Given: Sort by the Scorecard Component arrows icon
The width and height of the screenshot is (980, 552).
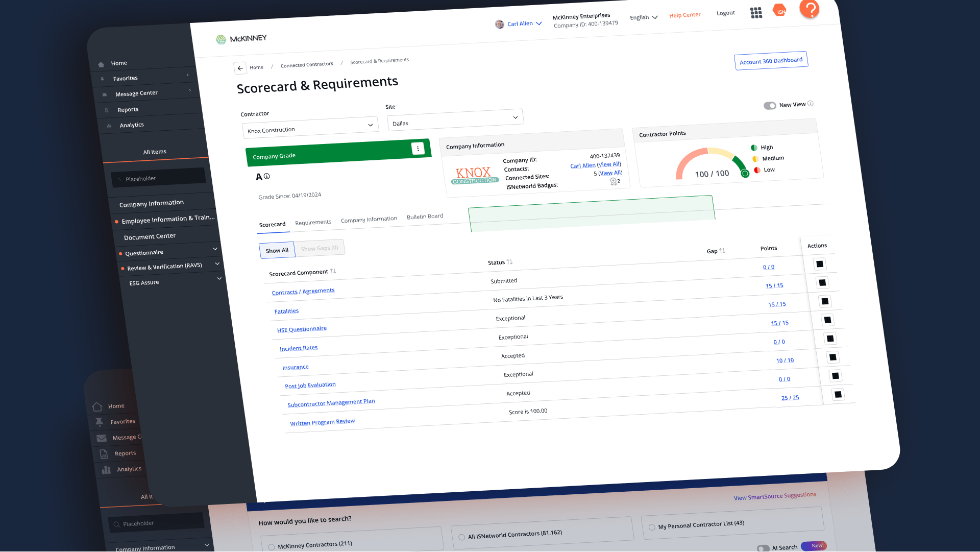Looking at the screenshot, I should [x=333, y=271].
